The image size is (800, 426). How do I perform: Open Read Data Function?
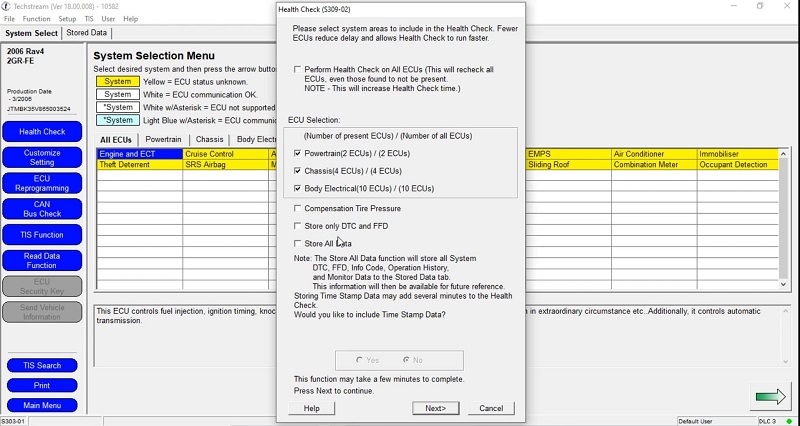point(42,260)
